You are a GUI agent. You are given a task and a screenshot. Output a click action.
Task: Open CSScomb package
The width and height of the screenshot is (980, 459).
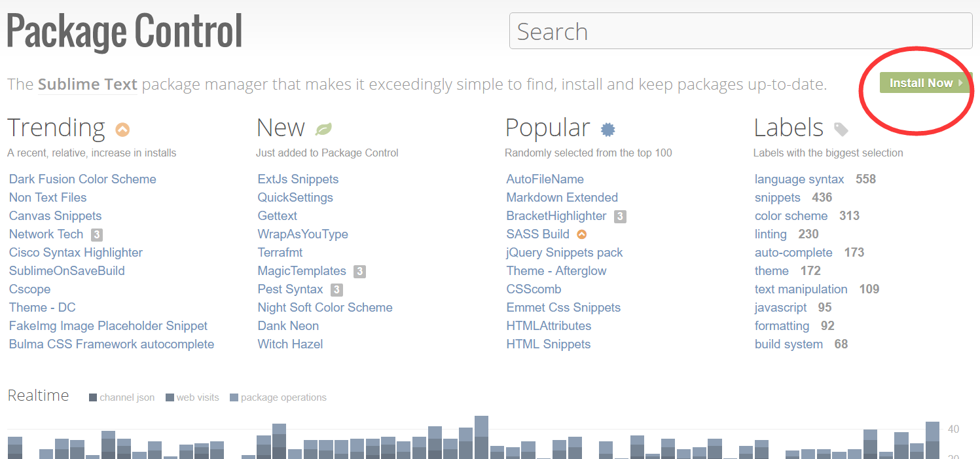point(534,289)
